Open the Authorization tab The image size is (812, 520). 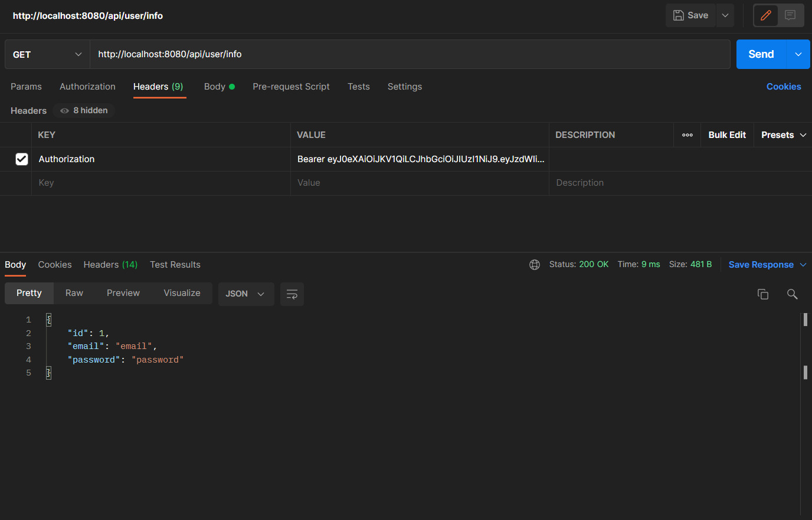click(87, 87)
